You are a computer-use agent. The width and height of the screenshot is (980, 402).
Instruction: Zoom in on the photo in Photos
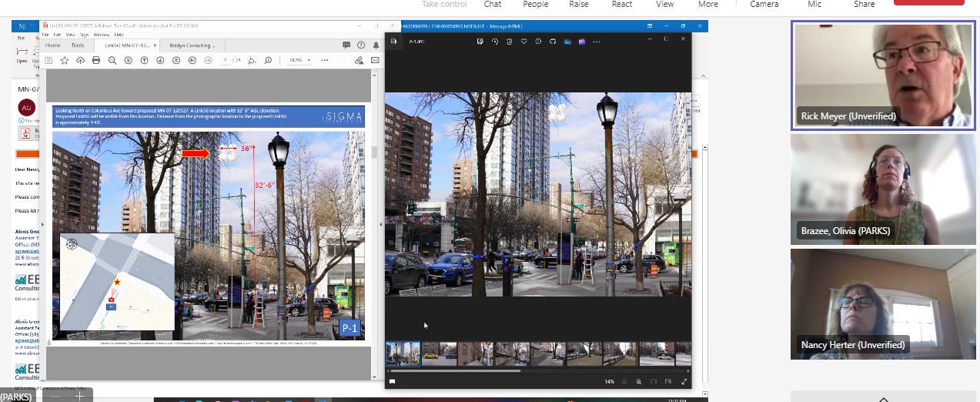638,382
